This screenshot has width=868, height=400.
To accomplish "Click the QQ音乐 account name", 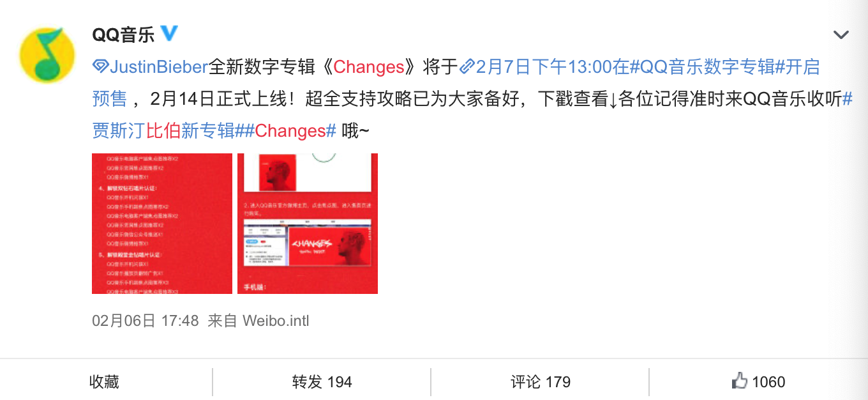I will [123, 34].
